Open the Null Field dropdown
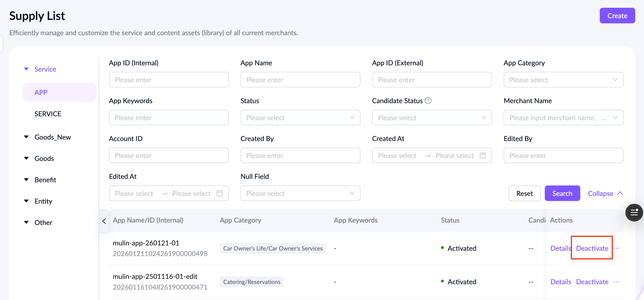 click(300, 193)
